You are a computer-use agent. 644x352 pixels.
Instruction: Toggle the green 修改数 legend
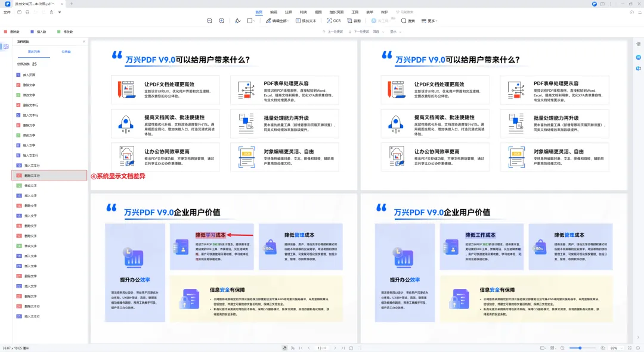click(x=65, y=32)
